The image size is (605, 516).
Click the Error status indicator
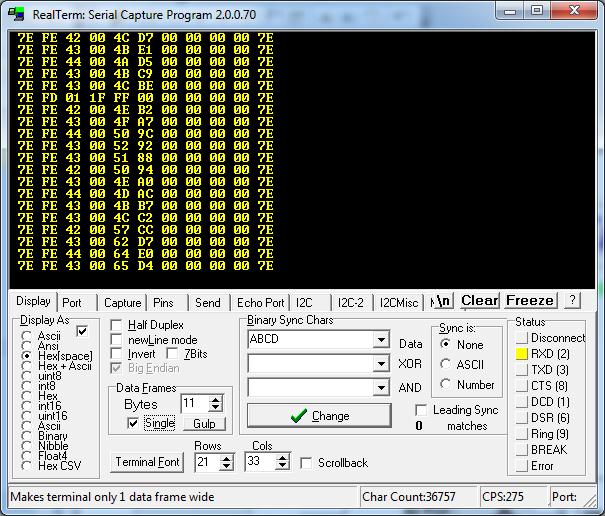point(521,466)
